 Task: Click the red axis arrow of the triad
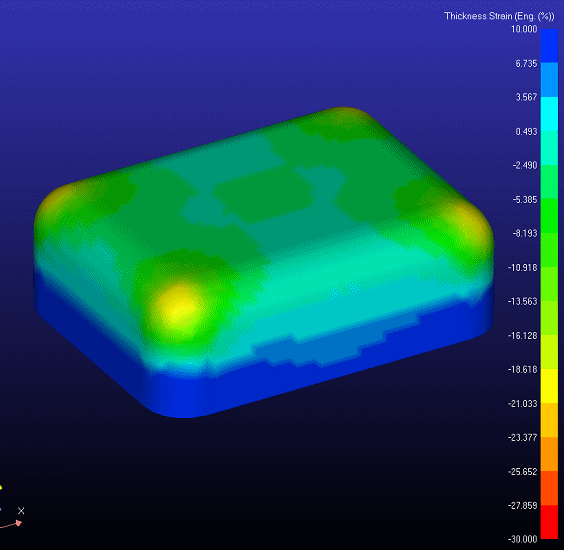[x=12, y=524]
